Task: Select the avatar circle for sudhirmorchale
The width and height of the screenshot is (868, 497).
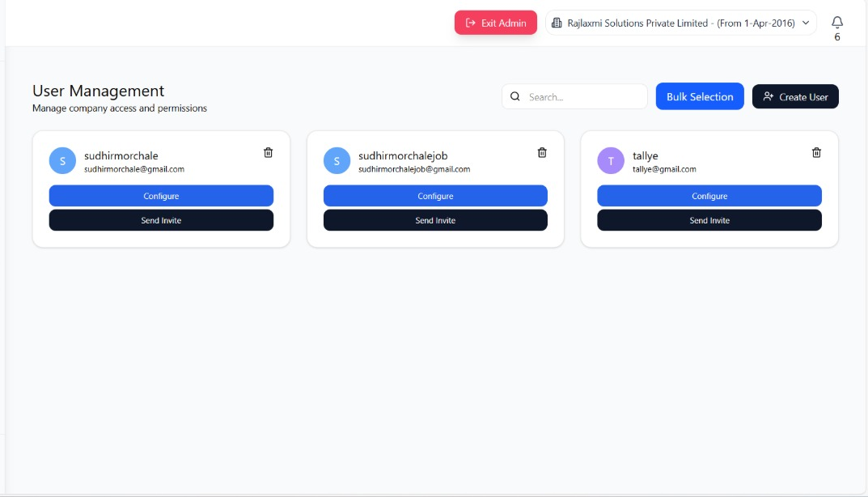Action: point(62,160)
